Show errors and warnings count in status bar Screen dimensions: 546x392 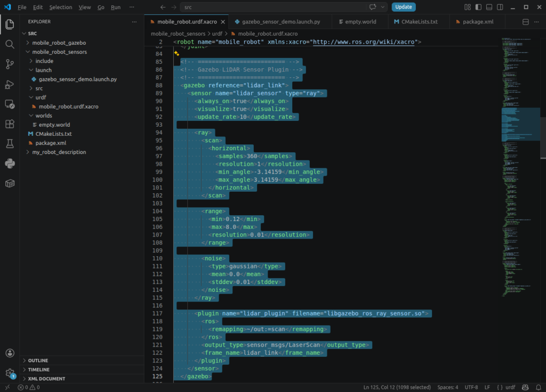click(x=29, y=387)
